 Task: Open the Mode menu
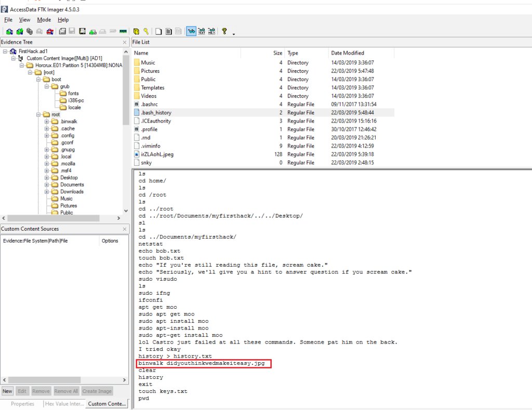click(44, 20)
